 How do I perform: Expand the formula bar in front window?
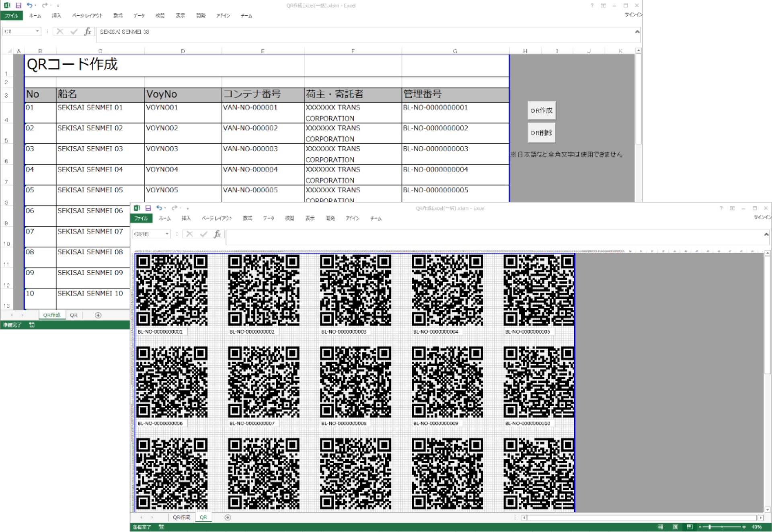[766, 234]
